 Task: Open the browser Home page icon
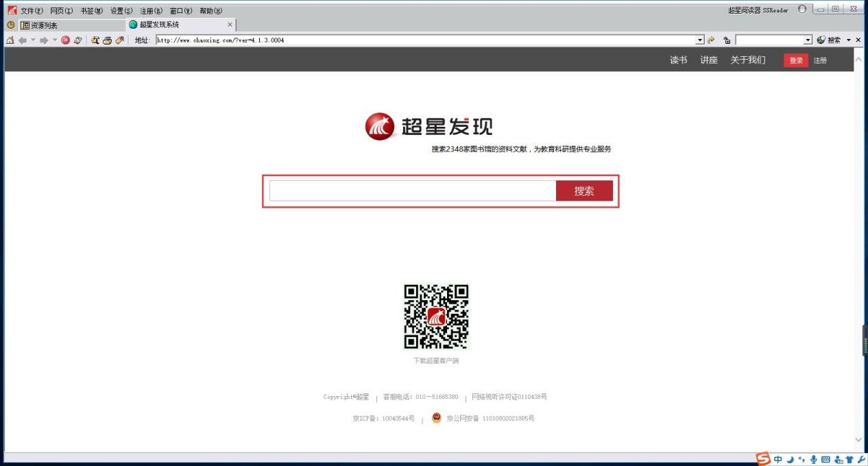pos(10,40)
